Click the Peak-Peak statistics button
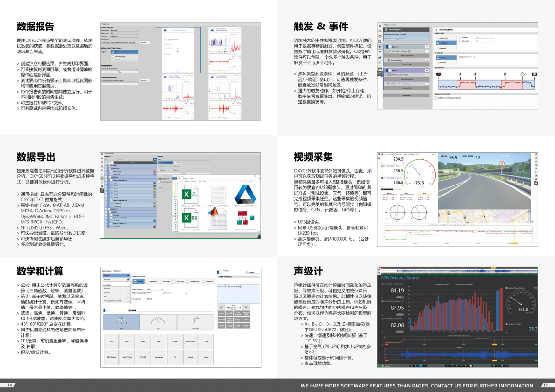Screen dimensions: 555x392 (191, 341)
